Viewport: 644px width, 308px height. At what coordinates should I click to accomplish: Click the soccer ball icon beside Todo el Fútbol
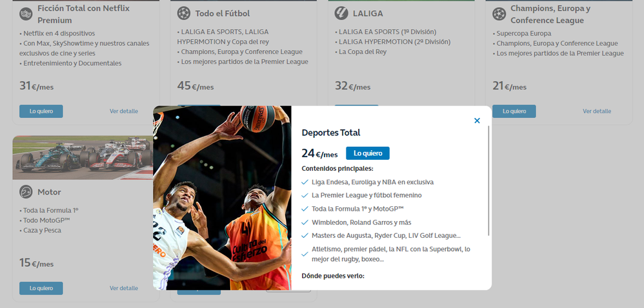coord(184,13)
